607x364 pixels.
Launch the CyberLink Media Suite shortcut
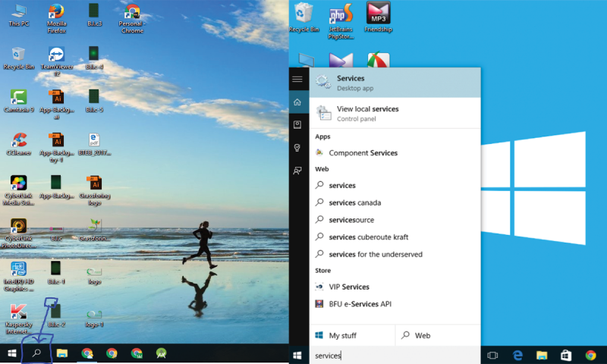(18, 190)
